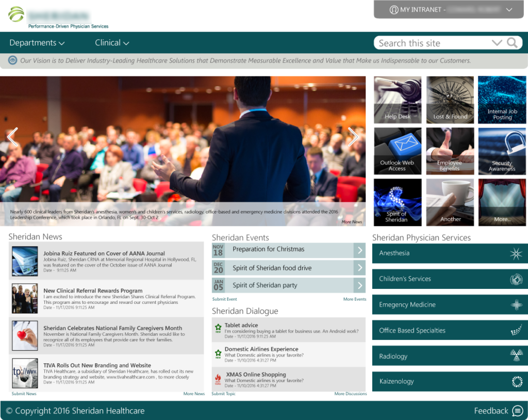Click the star icon beside Domestic Airlines Experience
528x420 pixels.
pos(218,353)
